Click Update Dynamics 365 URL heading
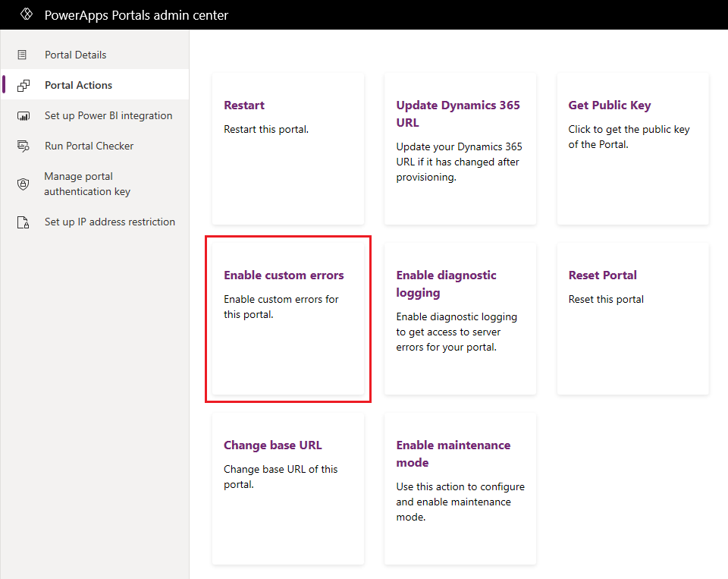The image size is (728, 579). 458,114
